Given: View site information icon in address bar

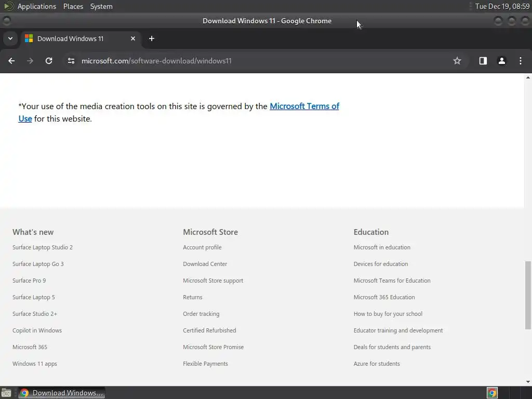Looking at the screenshot, I should point(71,61).
